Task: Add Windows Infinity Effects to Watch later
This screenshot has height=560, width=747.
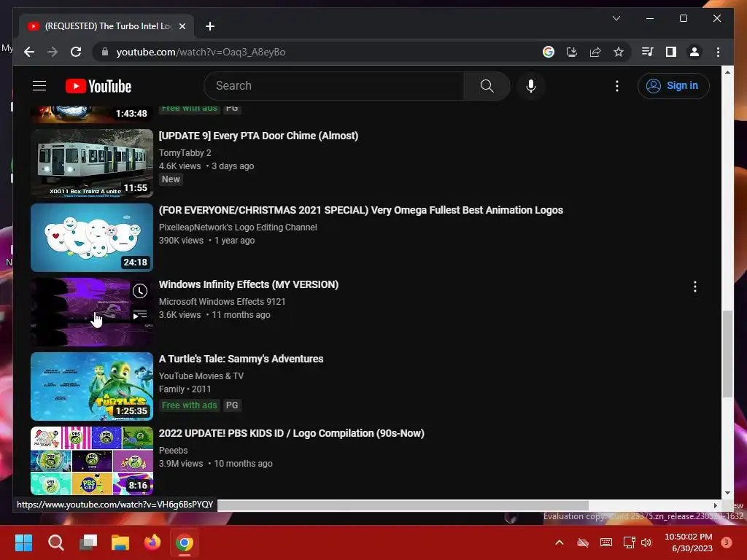Action: (139, 291)
